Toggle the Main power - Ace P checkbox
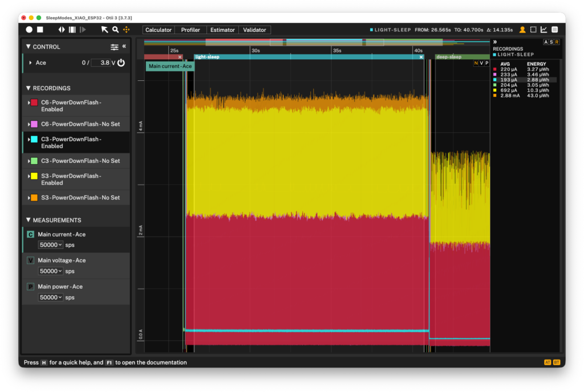 tap(31, 287)
